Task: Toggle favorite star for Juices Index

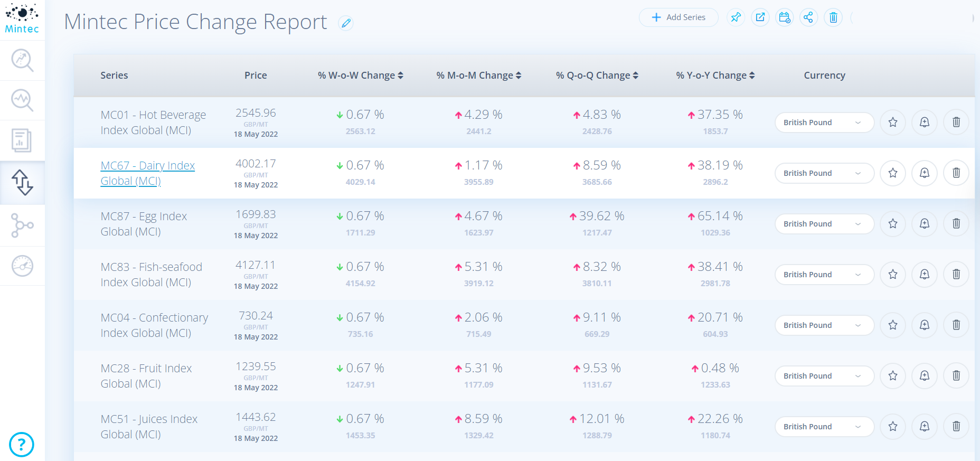Action: pos(893,427)
